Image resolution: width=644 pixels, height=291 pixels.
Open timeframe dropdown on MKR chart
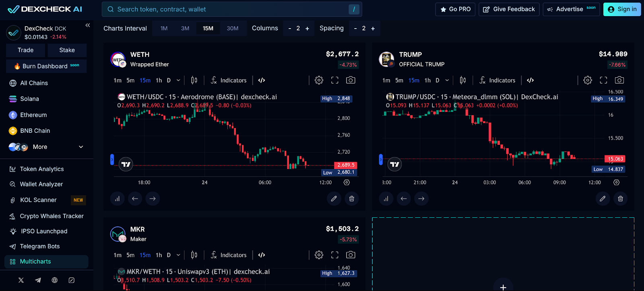[x=178, y=255]
